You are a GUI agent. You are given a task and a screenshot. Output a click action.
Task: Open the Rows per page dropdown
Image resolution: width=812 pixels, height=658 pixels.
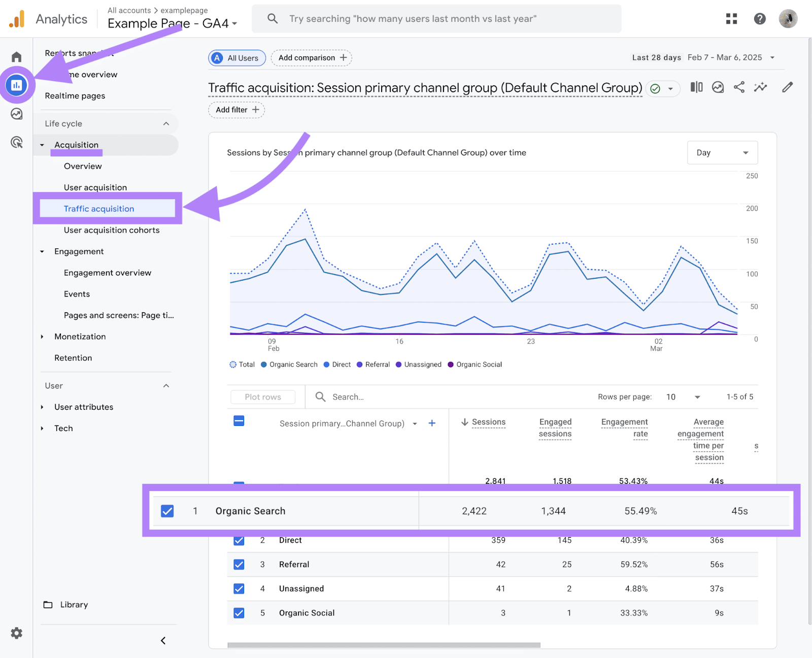pyautogui.click(x=683, y=397)
